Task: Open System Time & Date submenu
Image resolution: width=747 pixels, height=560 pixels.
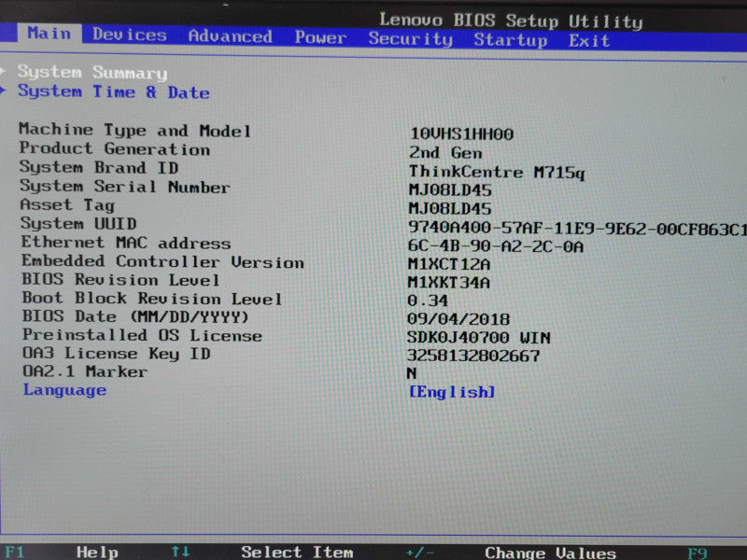Action: click(113, 91)
